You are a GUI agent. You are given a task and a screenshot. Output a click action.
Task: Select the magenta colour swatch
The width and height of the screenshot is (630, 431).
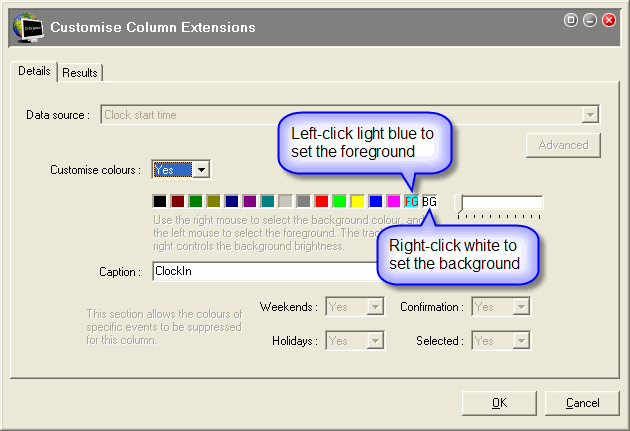[x=394, y=201]
